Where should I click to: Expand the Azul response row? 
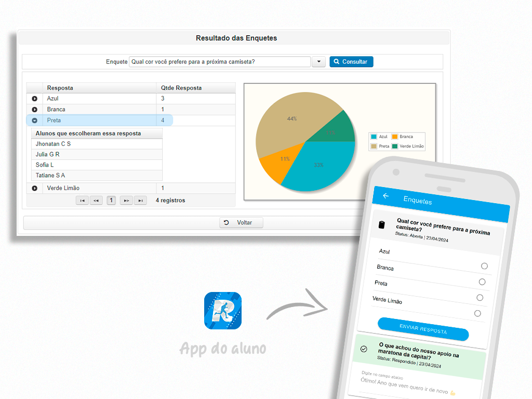click(x=35, y=99)
